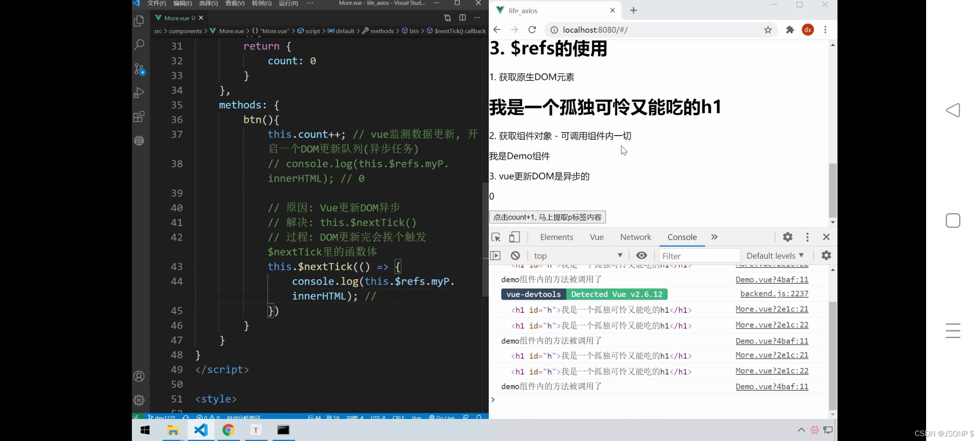Viewport: 980px width, 441px height.
Task: Close the DevTools panel
Action: (826, 237)
